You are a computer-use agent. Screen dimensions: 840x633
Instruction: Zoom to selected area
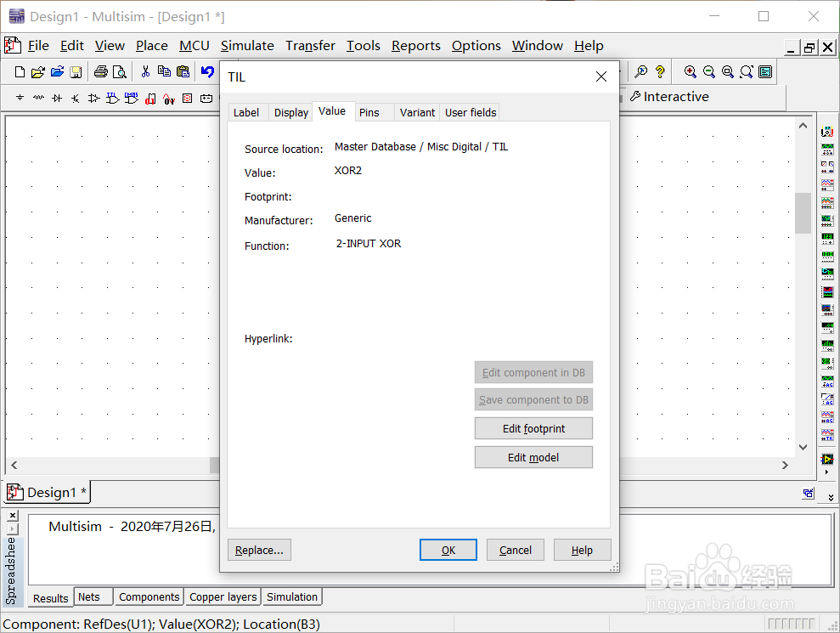click(728, 72)
